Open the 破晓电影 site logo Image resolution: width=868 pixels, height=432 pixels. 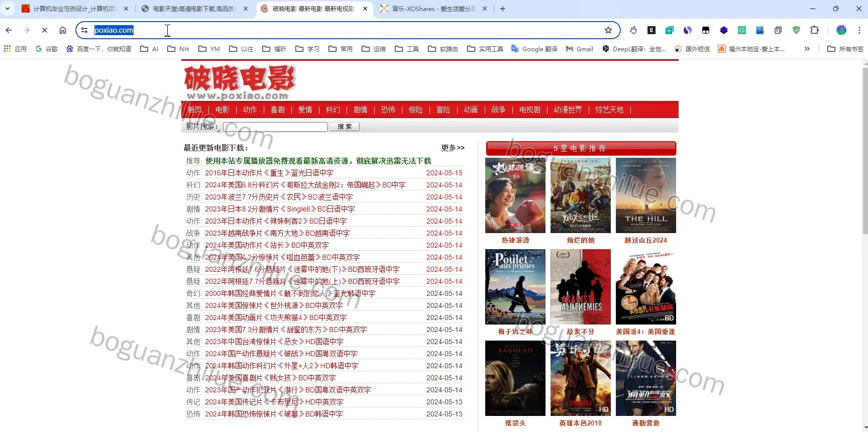click(x=240, y=82)
